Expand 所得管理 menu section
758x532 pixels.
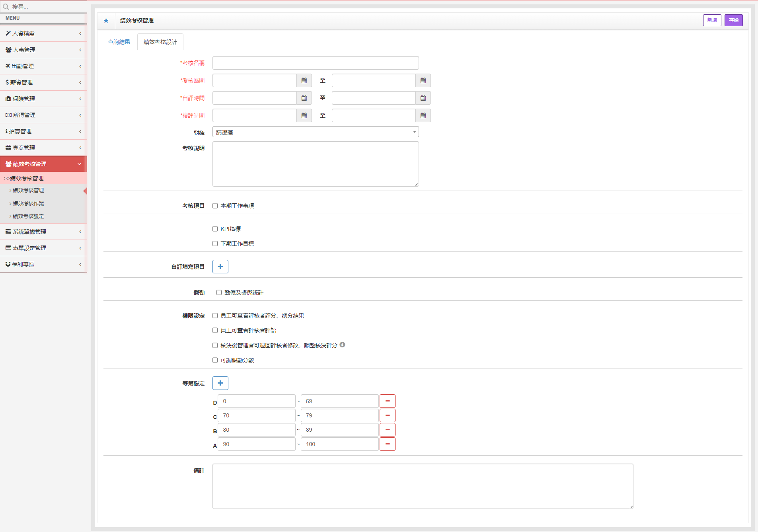(43, 115)
